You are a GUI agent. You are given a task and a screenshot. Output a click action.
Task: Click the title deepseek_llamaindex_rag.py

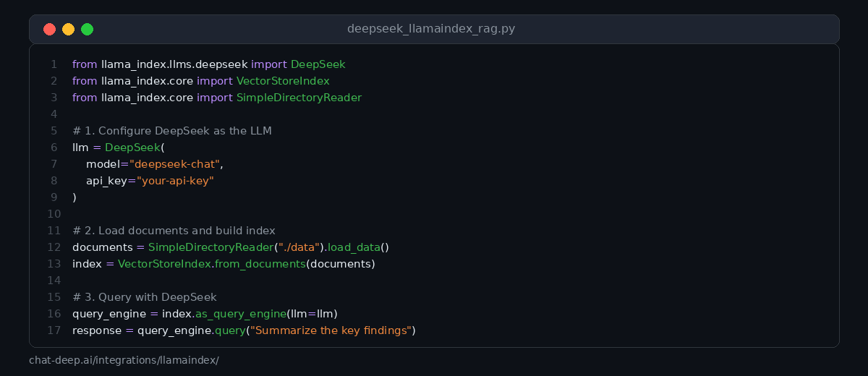tap(431, 29)
